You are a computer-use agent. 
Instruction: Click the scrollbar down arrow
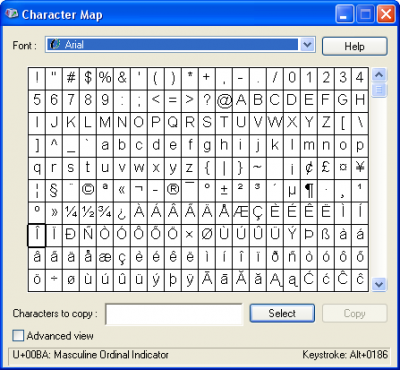pyautogui.click(x=379, y=284)
